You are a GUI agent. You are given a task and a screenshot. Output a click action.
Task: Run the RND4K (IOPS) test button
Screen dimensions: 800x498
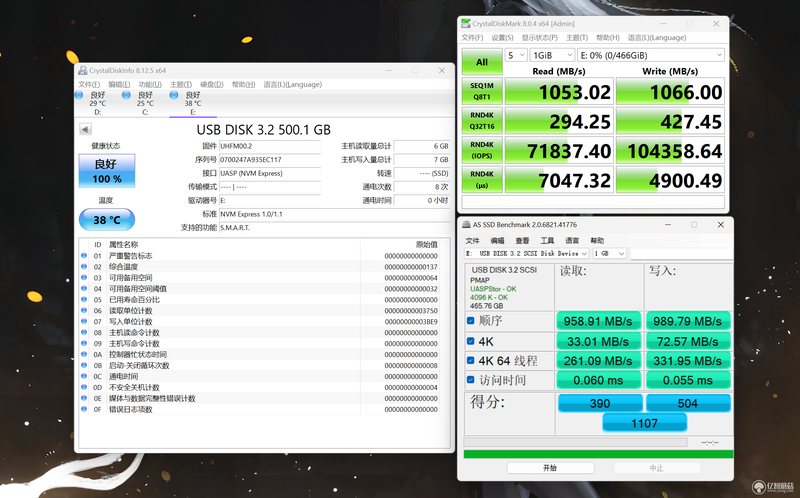[482, 151]
